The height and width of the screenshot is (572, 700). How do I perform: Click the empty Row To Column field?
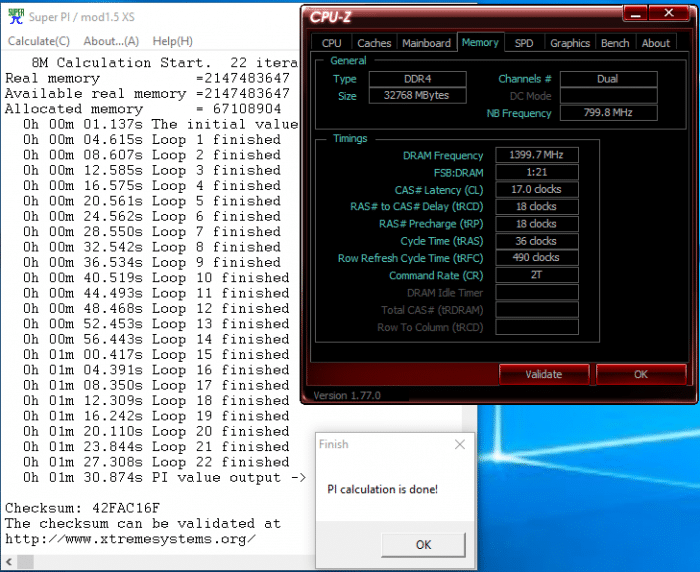[537, 327]
